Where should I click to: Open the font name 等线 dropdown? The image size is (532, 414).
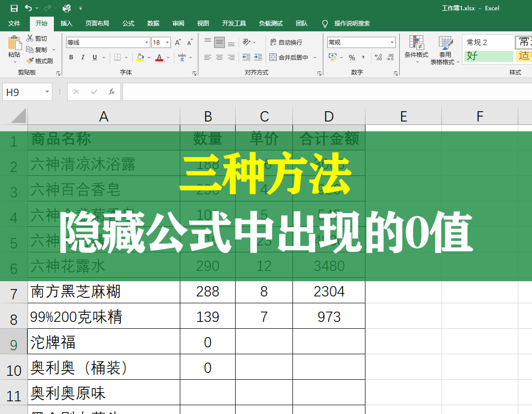(x=146, y=43)
